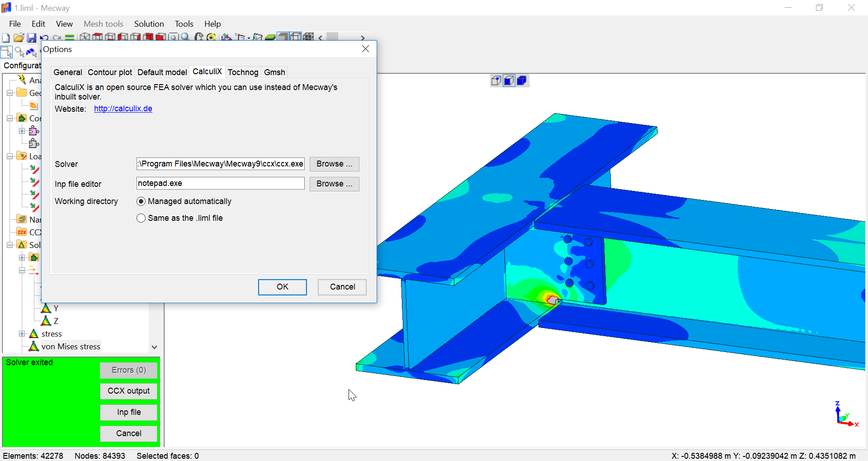Image resolution: width=868 pixels, height=461 pixels.
Task: Click the yellow tape measure icon
Action: [211, 37]
